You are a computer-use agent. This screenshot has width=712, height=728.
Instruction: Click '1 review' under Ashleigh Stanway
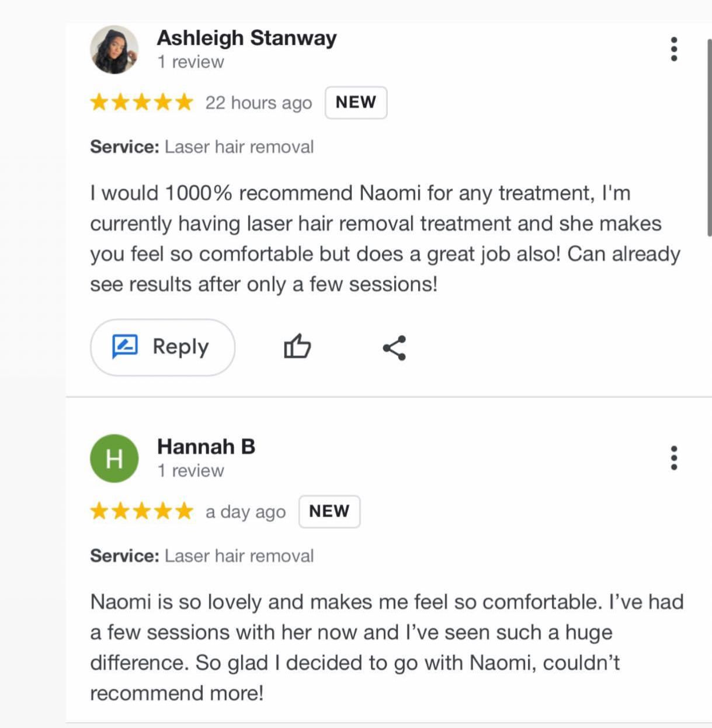190,62
